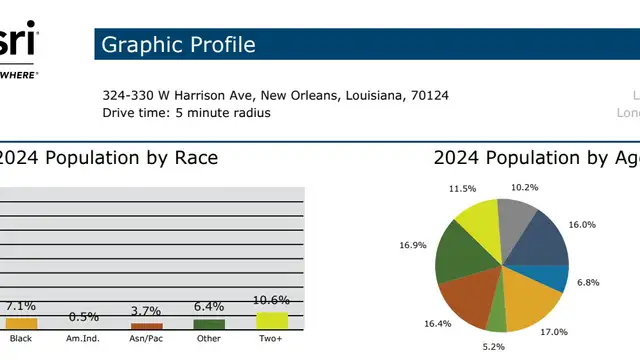Viewport: 640px width, 360px height.
Task: Click the dark green pie slice
Action: click(462, 255)
